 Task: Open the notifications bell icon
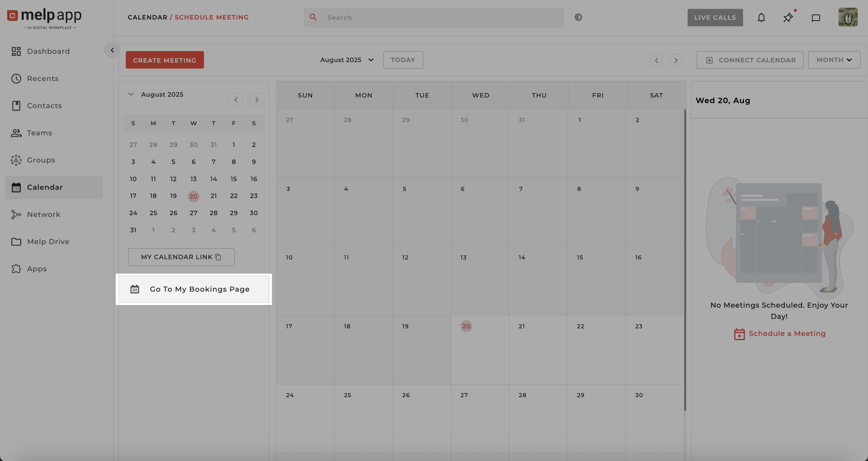point(761,17)
